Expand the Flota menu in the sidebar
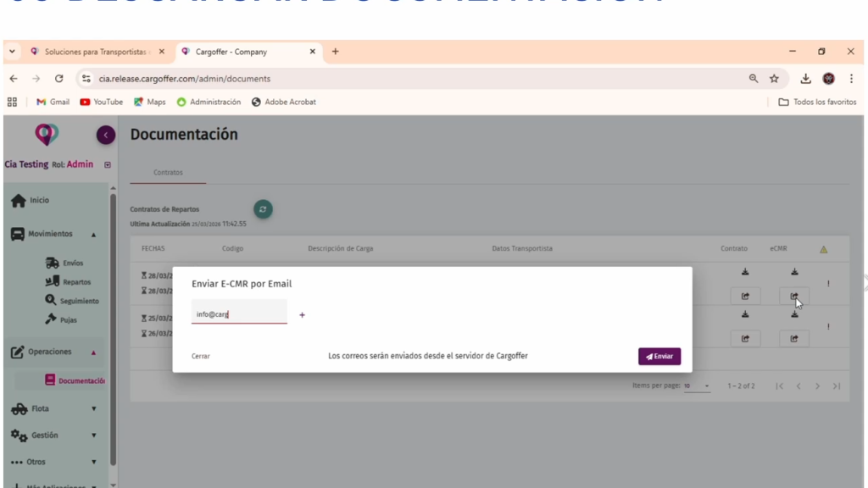 [54, 408]
